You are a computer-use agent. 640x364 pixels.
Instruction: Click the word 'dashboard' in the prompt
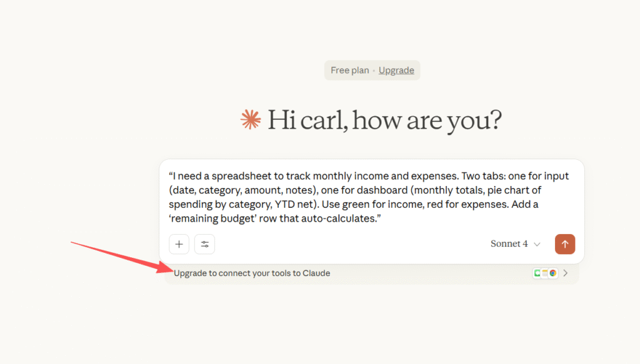383,190
